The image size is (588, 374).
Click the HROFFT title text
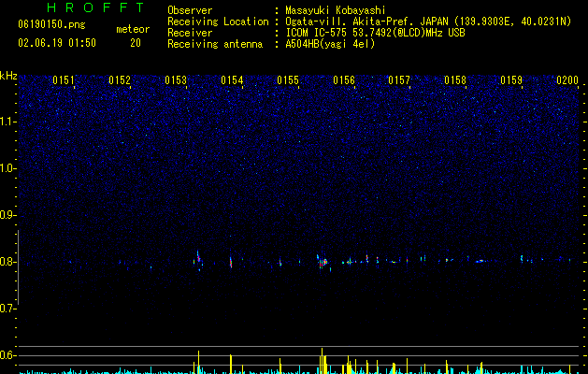click(96, 7)
